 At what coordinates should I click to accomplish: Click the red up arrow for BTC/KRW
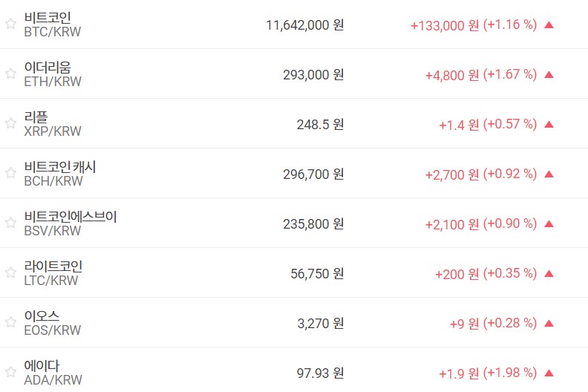click(x=549, y=24)
